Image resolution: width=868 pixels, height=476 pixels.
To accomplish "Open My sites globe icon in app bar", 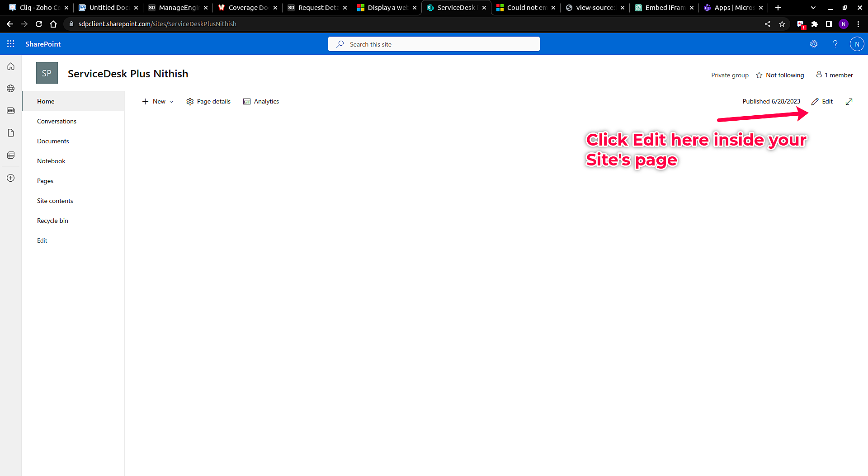I will pyautogui.click(x=11, y=89).
